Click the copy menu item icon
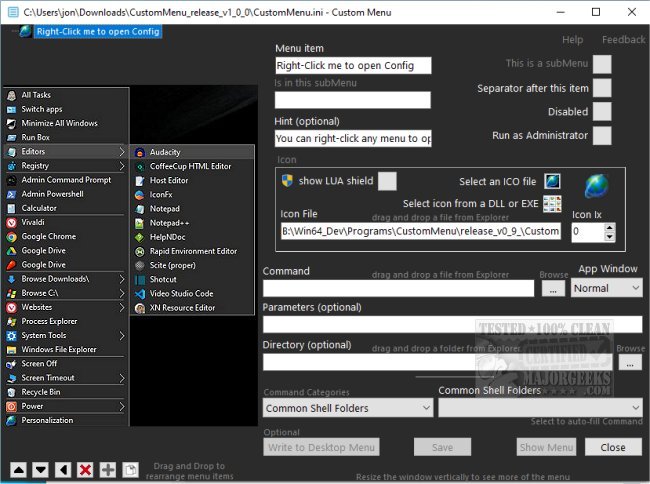650x484 pixels. coord(130,469)
